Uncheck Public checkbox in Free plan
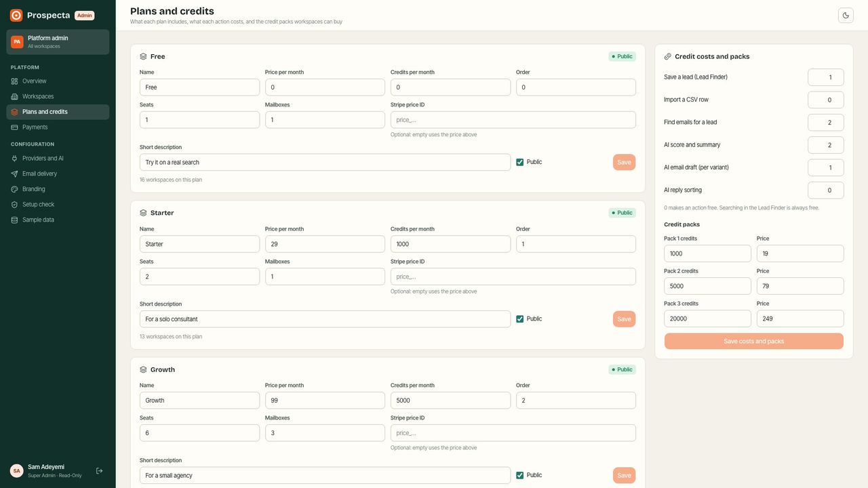The image size is (868, 488). point(520,162)
